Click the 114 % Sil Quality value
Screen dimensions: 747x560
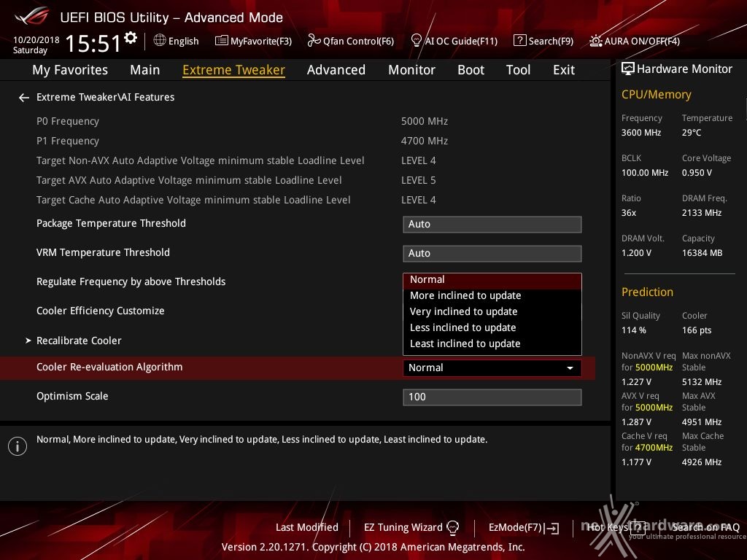634,330
